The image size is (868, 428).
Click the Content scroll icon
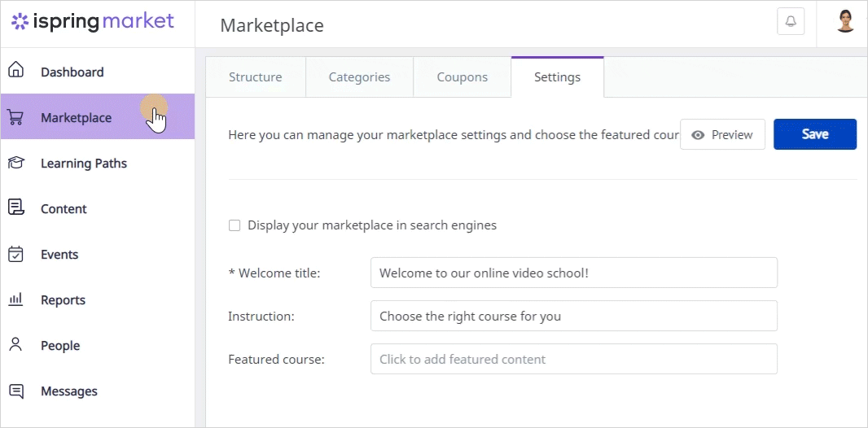16,207
